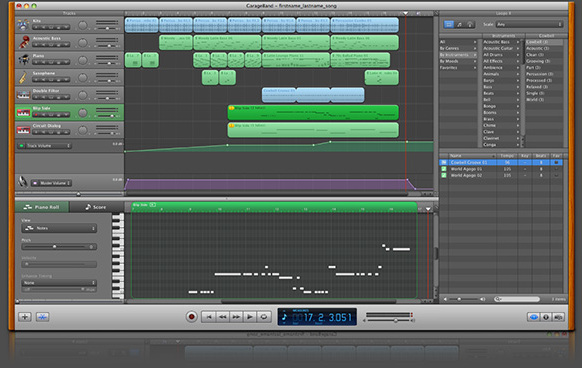Click the LCD note mode icon
582x368 pixels.
point(285,317)
